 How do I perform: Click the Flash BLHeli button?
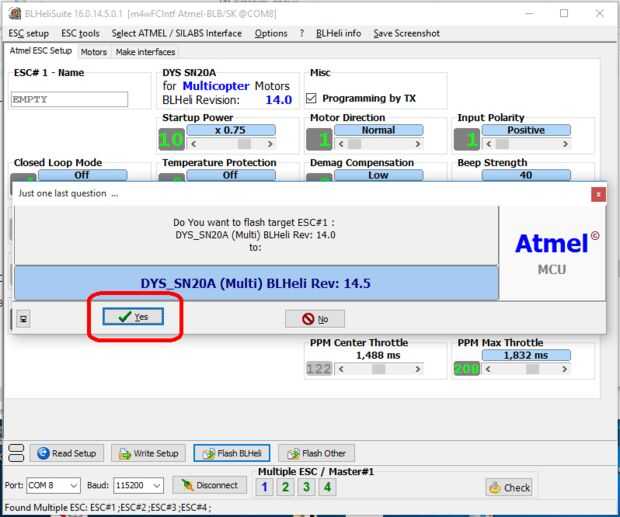pos(232,453)
